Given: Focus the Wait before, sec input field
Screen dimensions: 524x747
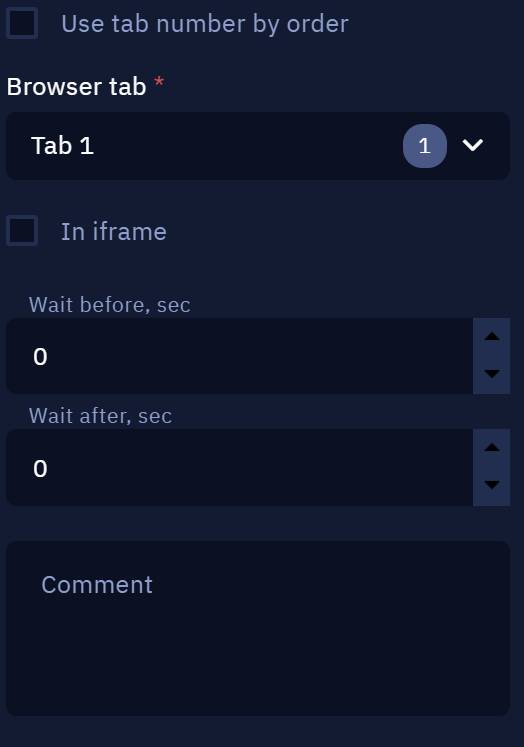Looking at the screenshot, I should (240, 356).
